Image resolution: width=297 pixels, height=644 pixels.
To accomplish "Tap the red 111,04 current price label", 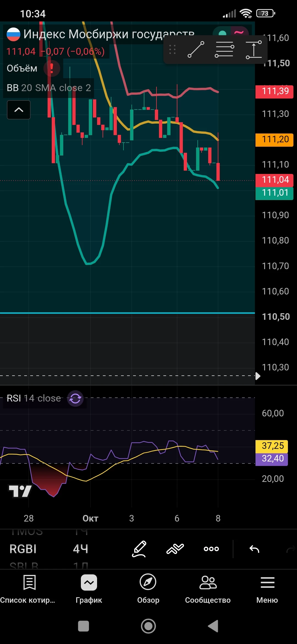I will 274,180.
